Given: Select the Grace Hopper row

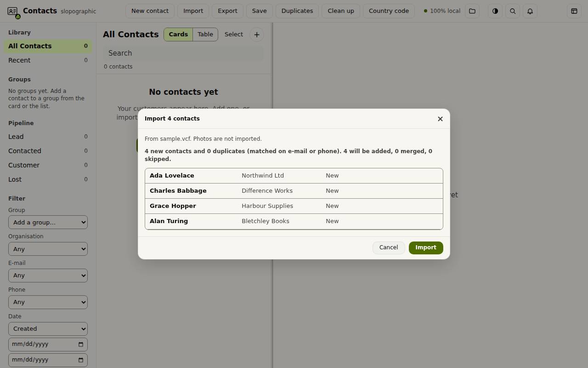Looking at the screenshot, I should tap(294, 206).
